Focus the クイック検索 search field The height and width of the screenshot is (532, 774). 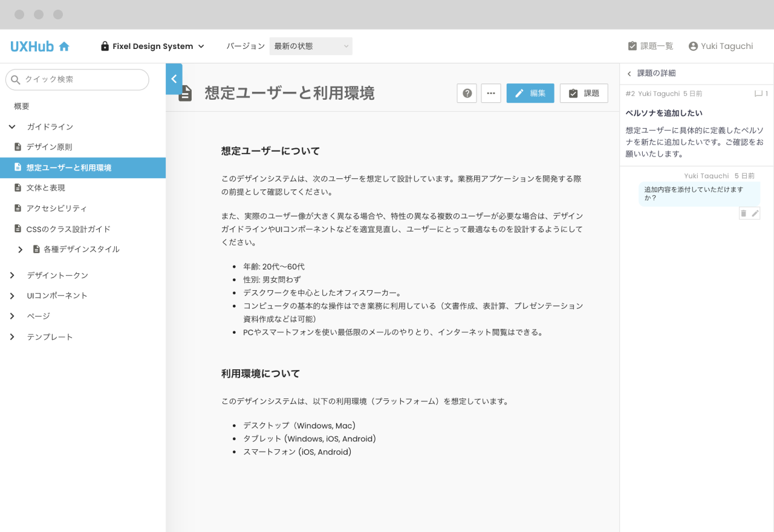pos(82,80)
